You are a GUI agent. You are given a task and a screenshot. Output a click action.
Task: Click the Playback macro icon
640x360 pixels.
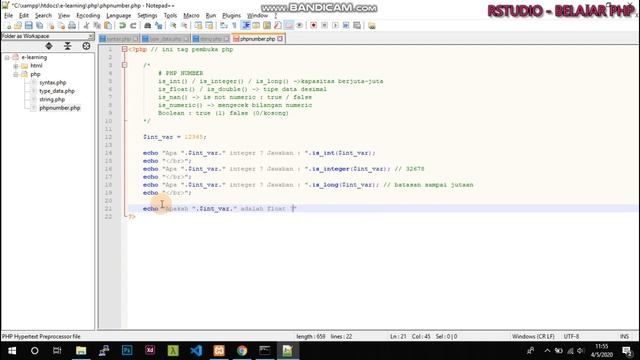tap(335, 26)
